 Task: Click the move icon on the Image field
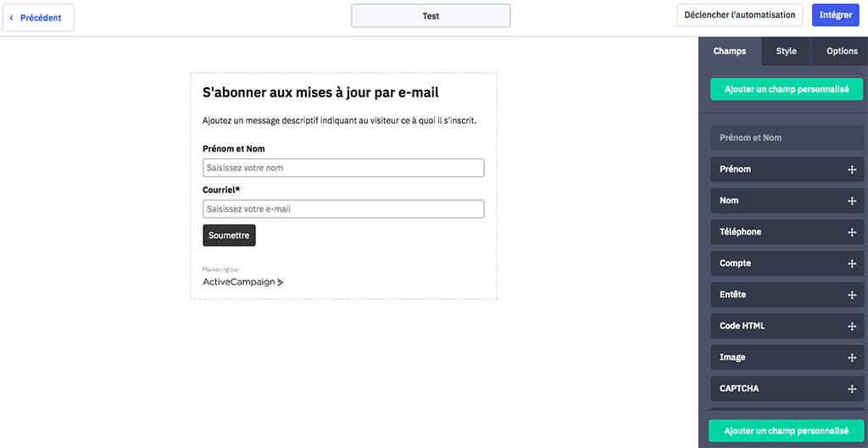tap(852, 357)
